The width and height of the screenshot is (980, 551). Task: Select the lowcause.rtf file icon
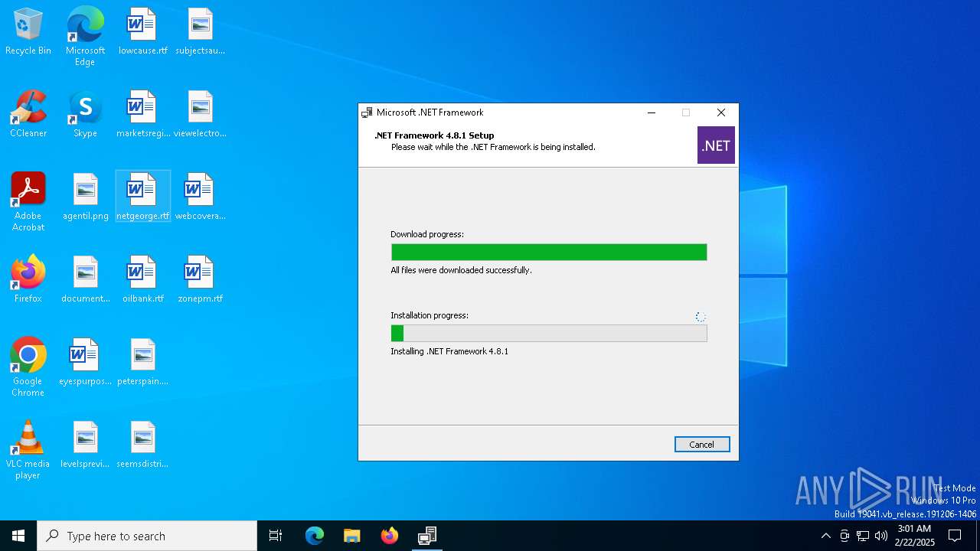tap(142, 32)
